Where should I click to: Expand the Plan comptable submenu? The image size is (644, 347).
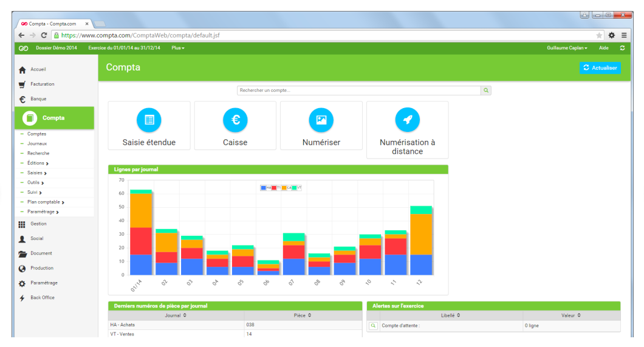(x=46, y=202)
